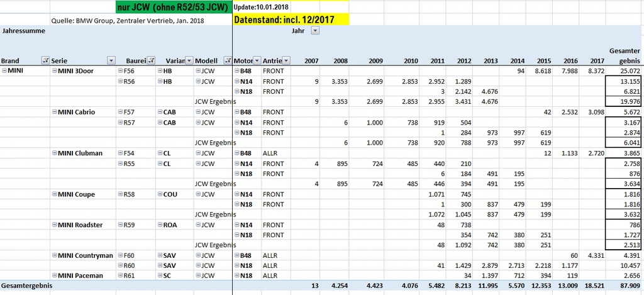644x295 pixels.
Task: Collapse the R60 Baureihe entry
Action: point(120,266)
